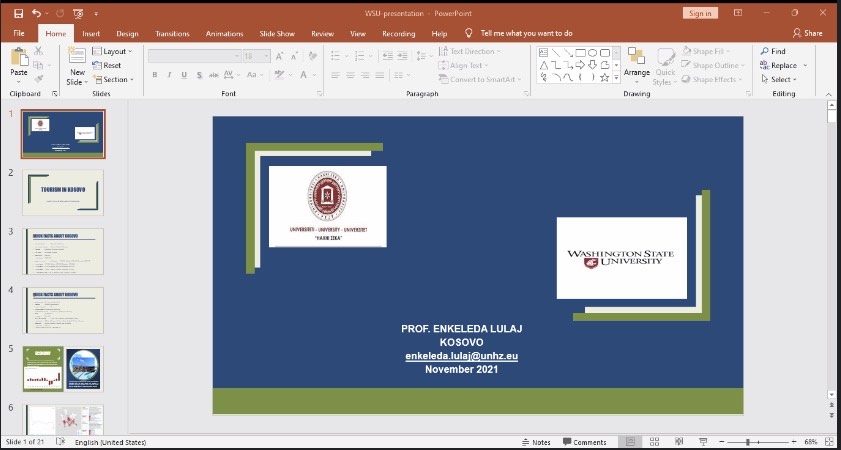Collapse the ribbon arrow
Viewport: 841px width, 450px height.
coord(829,94)
